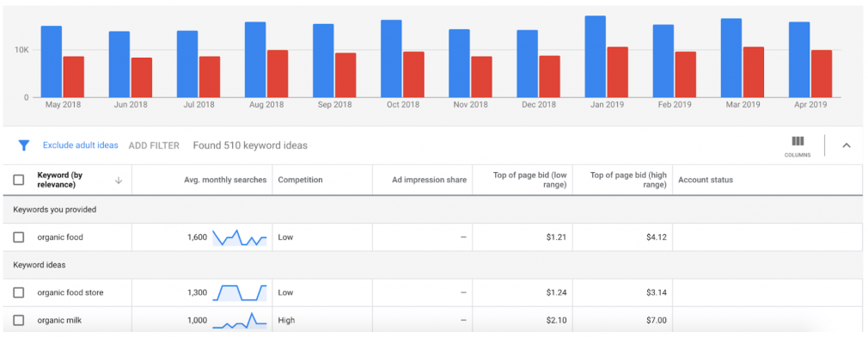Click the Account status column header
Image resolution: width=868 pixels, height=338 pixels.
pos(706,180)
